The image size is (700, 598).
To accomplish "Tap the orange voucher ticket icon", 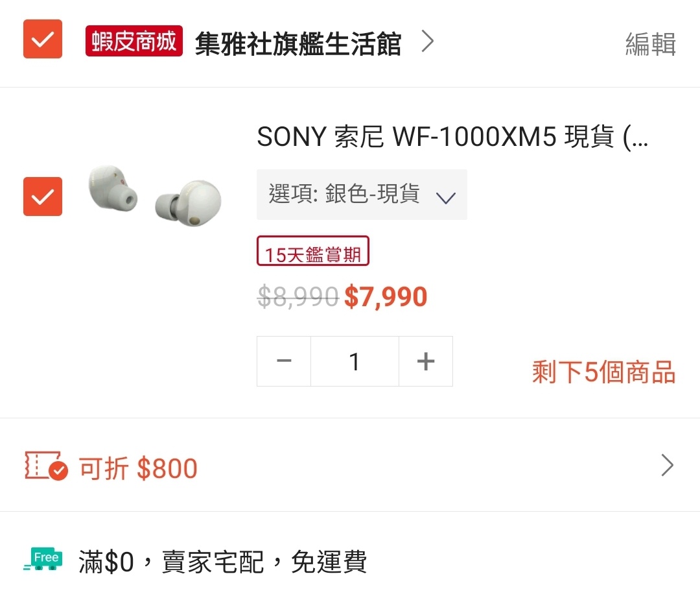I will 45,466.
